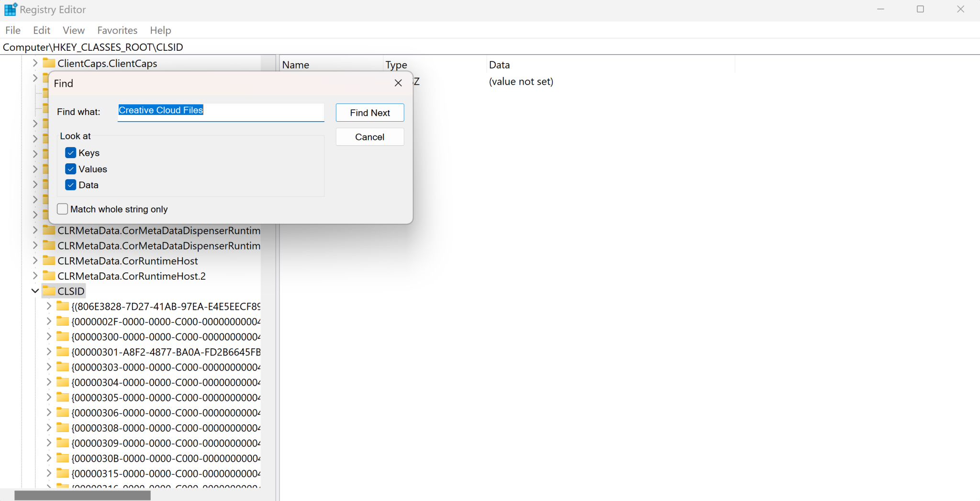Minimize the Registry Editor window

tap(880, 9)
